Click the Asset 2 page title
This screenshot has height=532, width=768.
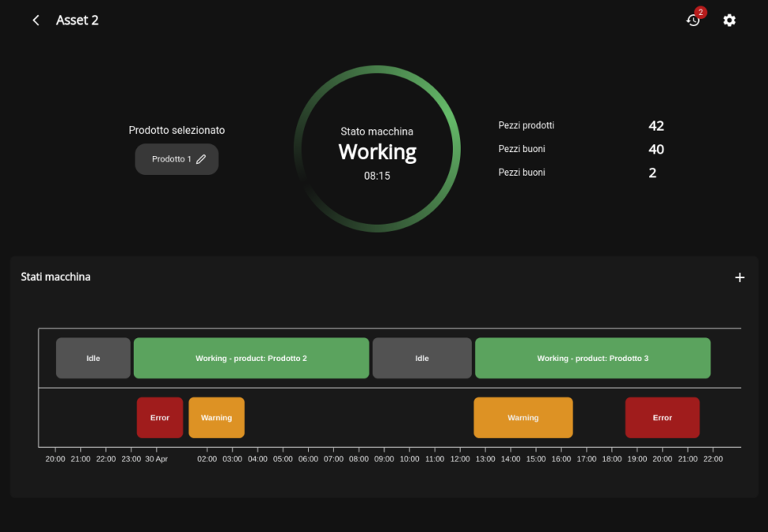[x=78, y=20]
